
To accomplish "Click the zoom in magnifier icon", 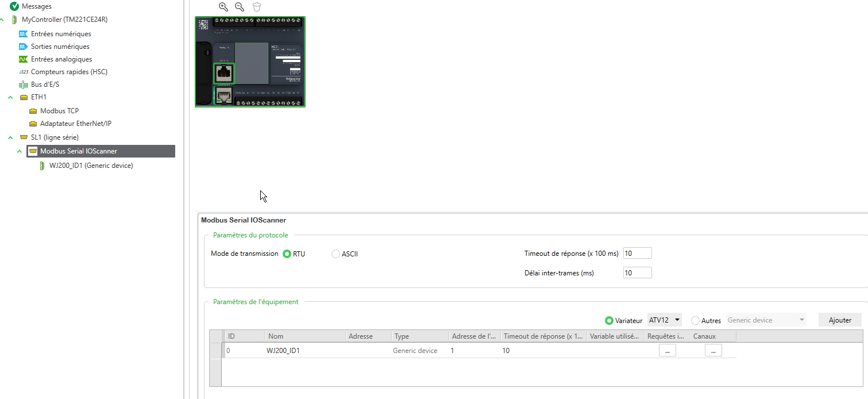I will [x=223, y=7].
